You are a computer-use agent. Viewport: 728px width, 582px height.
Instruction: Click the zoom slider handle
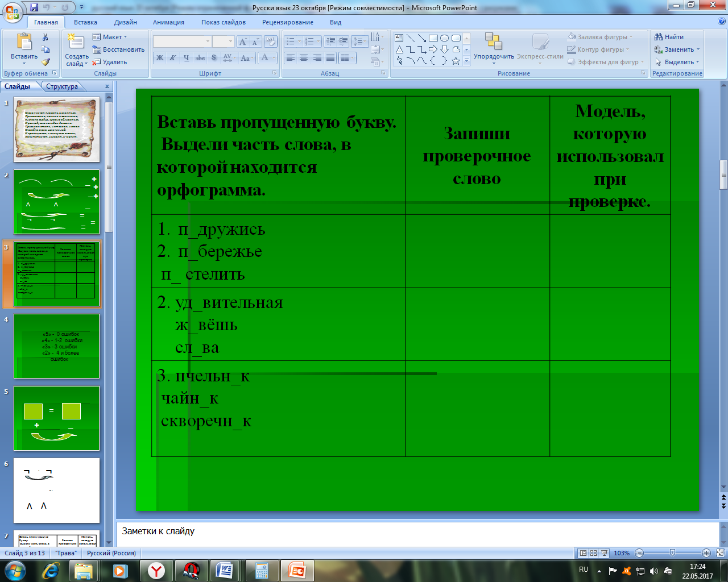672,553
